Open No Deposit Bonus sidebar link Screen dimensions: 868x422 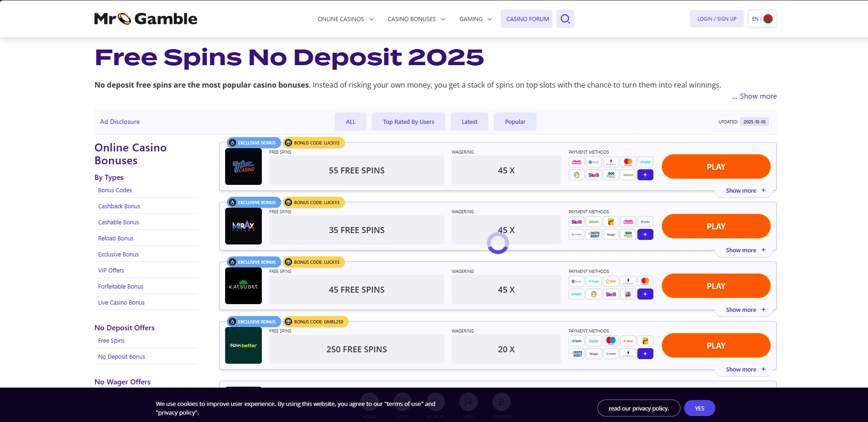click(122, 356)
